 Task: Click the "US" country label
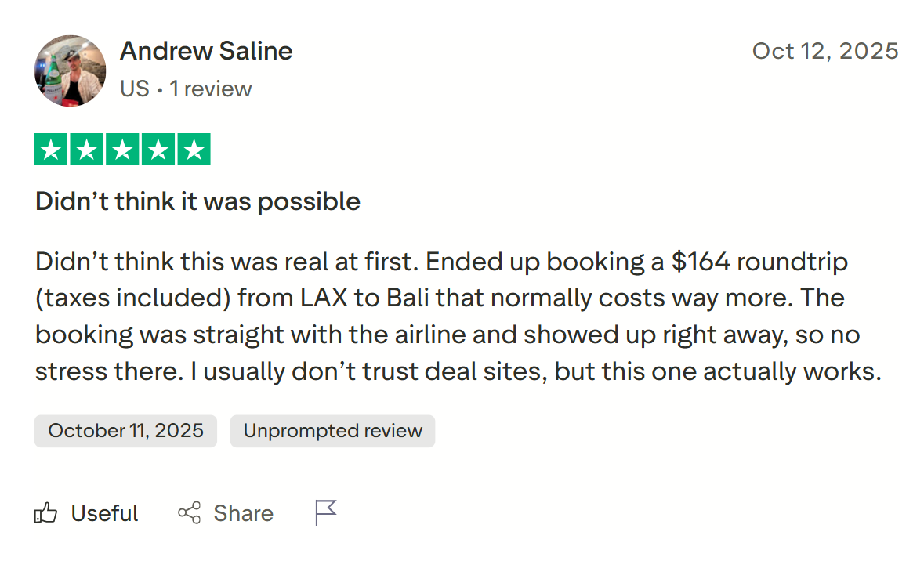pyautogui.click(x=134, y=89)
